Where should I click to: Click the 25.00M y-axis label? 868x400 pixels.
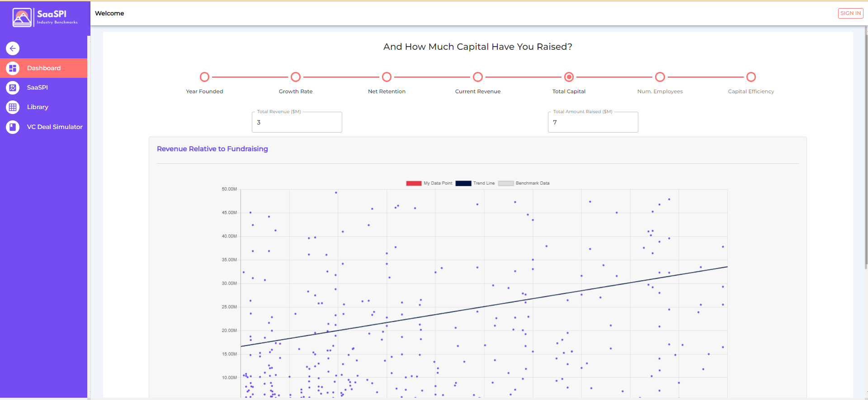click(x=229, y=307)
